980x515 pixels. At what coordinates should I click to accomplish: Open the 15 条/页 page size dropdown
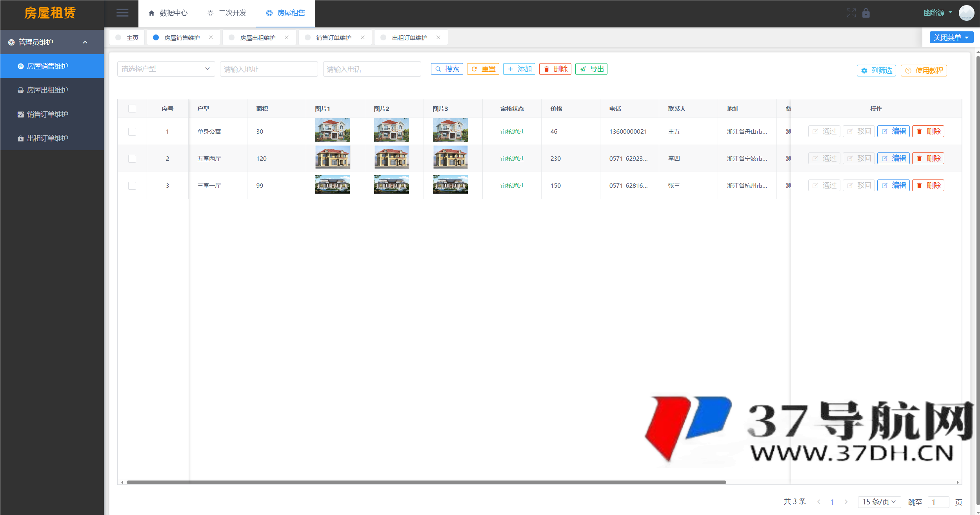coord(879,502)
